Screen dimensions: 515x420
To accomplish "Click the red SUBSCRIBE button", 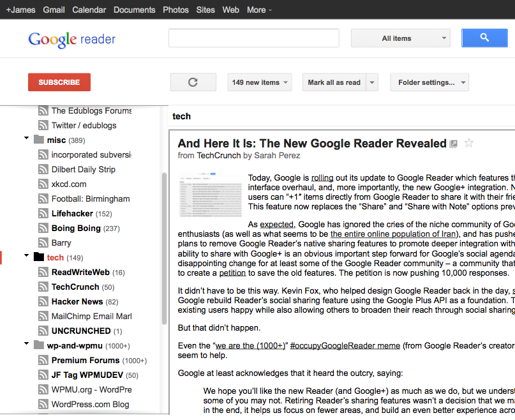I will pos(59,82).
